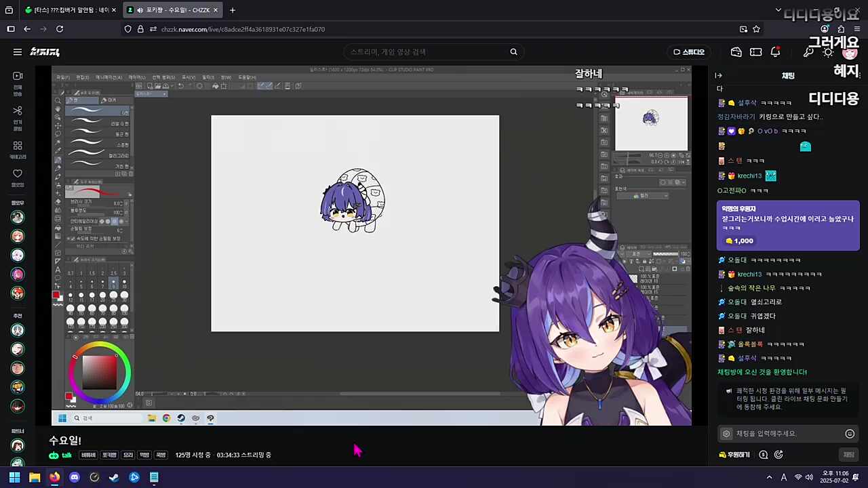This screenshot has height=488, width=868.
Task: Click the chat send button
Action: [848, 455]
